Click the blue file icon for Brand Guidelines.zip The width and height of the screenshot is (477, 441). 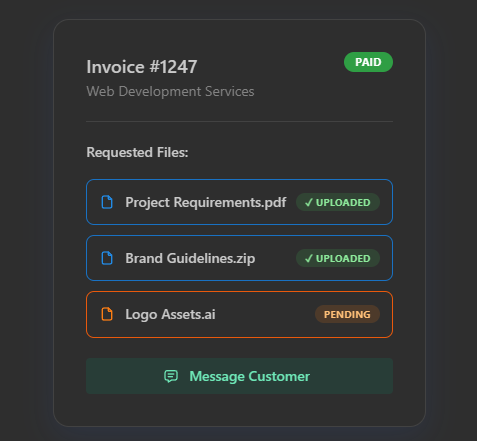coord(107,258)
